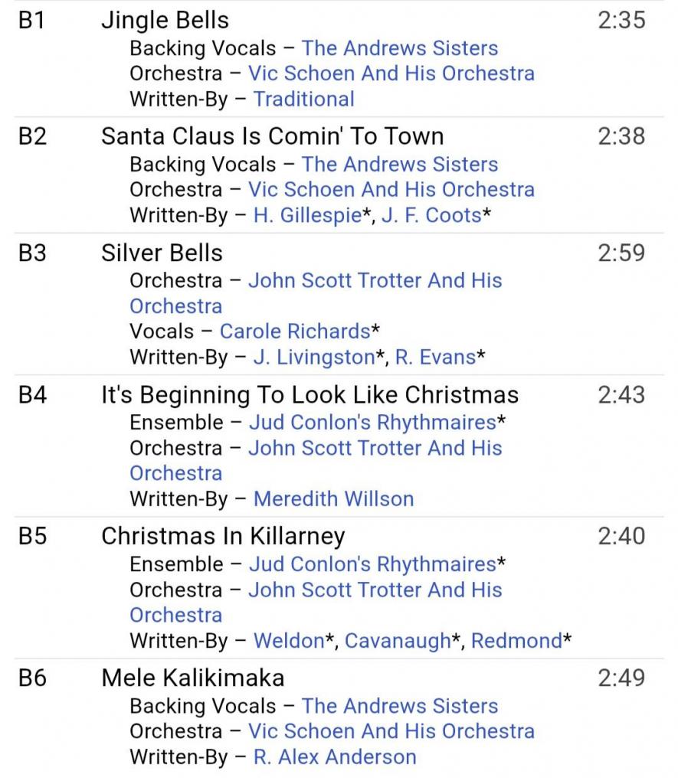Click the B1 track position label
678x784 pixels.
[32, 20]
